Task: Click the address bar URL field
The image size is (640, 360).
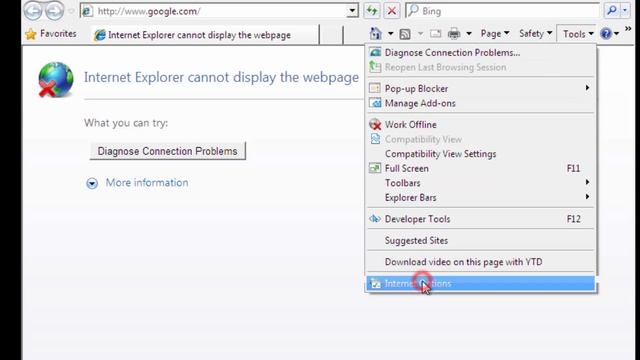Action: 220,11
